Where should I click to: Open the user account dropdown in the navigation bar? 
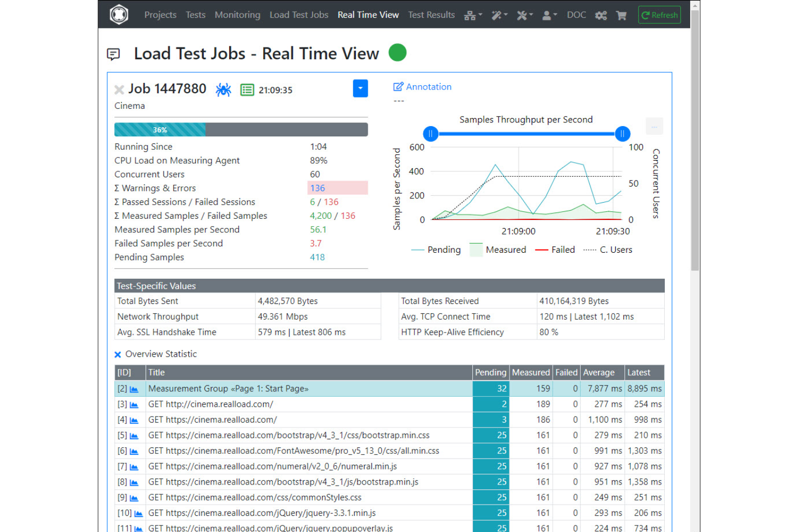pyautogui.click(x=548, y=15)
